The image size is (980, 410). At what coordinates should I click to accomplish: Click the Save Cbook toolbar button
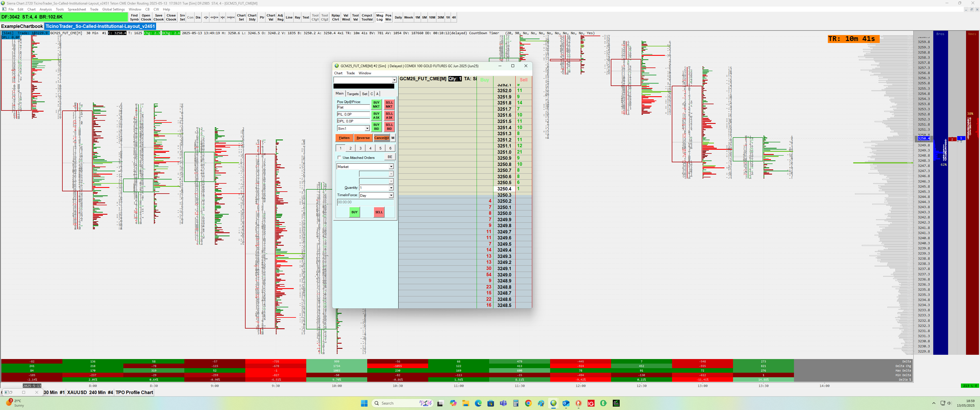pyautogui.click(x=159, y=17)
